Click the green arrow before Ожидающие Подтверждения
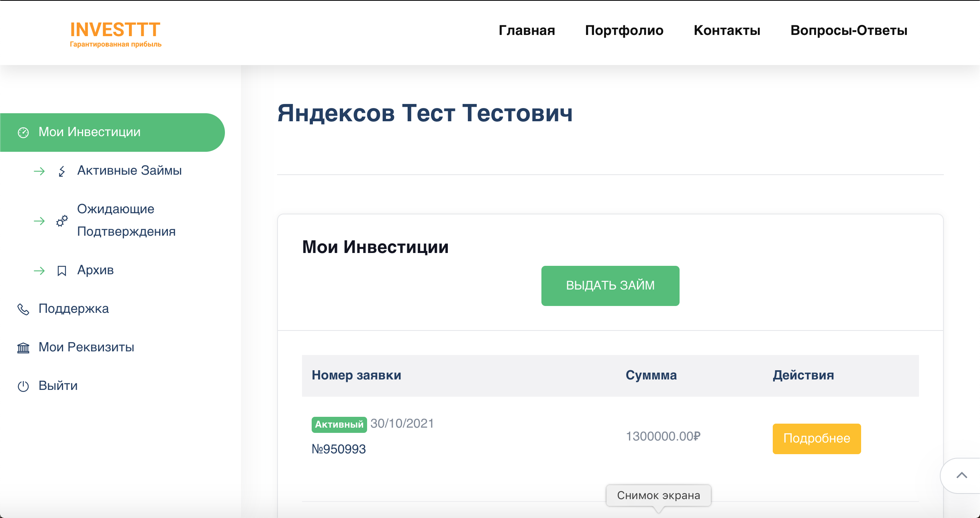980x518 pixels. (x=39, y=221)
